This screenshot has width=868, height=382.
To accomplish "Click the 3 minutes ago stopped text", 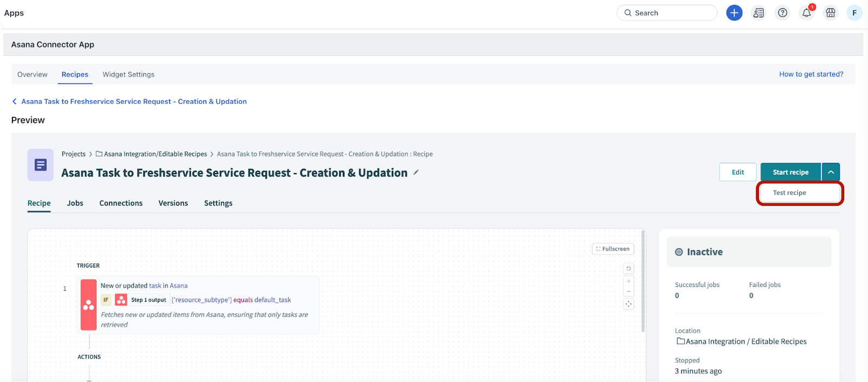I will pos(698,371).
